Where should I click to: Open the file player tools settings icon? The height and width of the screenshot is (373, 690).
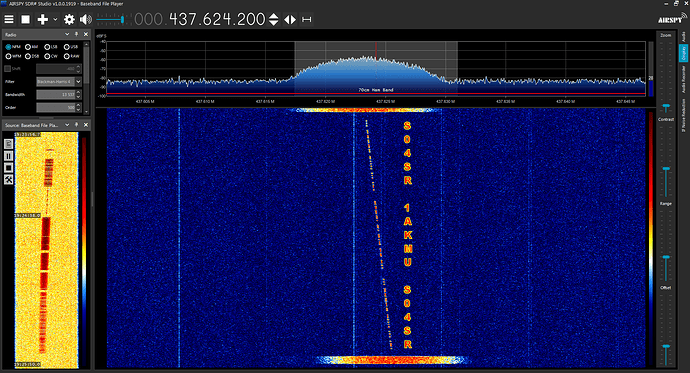click(x=8, y=179)
